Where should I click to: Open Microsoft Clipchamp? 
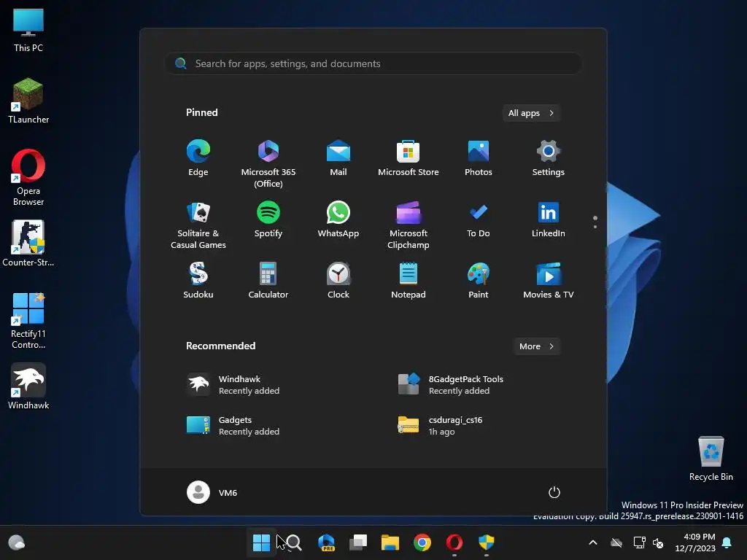(409, 225)
